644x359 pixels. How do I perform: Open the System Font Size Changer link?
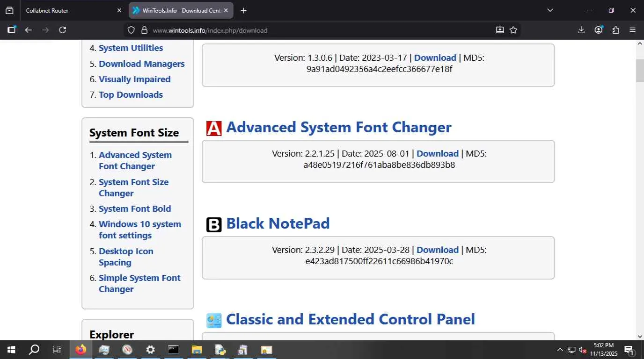click(x=133, y=188)
